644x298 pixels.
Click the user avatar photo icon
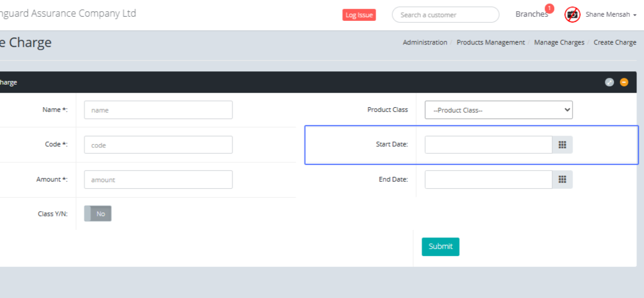click(x=573, y=14)
